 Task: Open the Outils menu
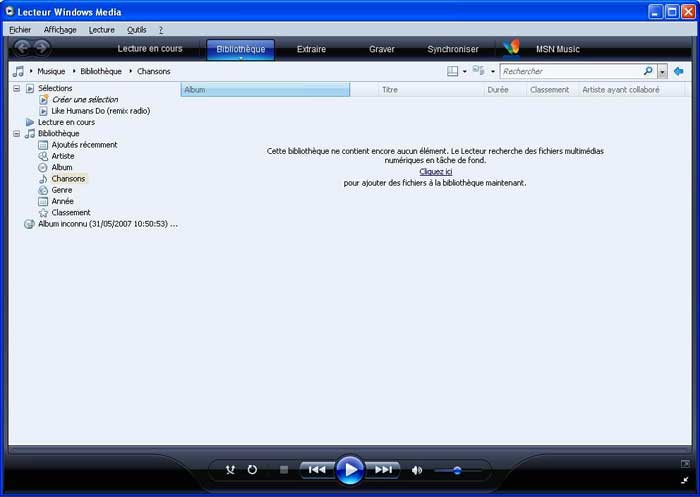click(x=136, y=30)
